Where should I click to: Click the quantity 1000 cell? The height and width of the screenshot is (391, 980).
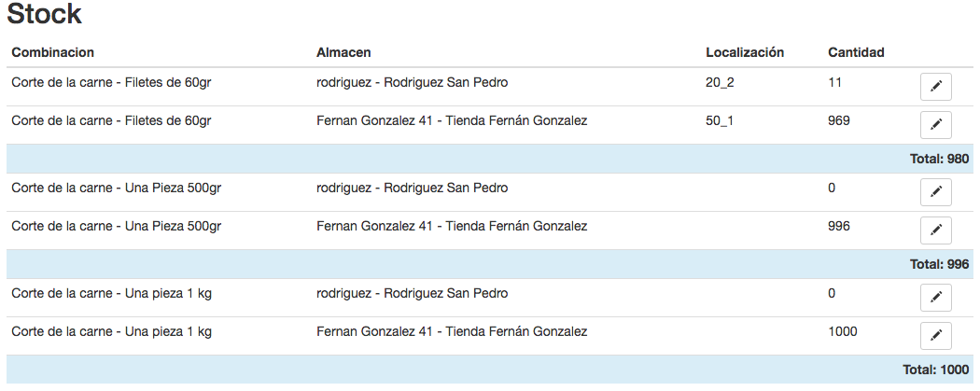pyautogui.click(x=843, y=332)
